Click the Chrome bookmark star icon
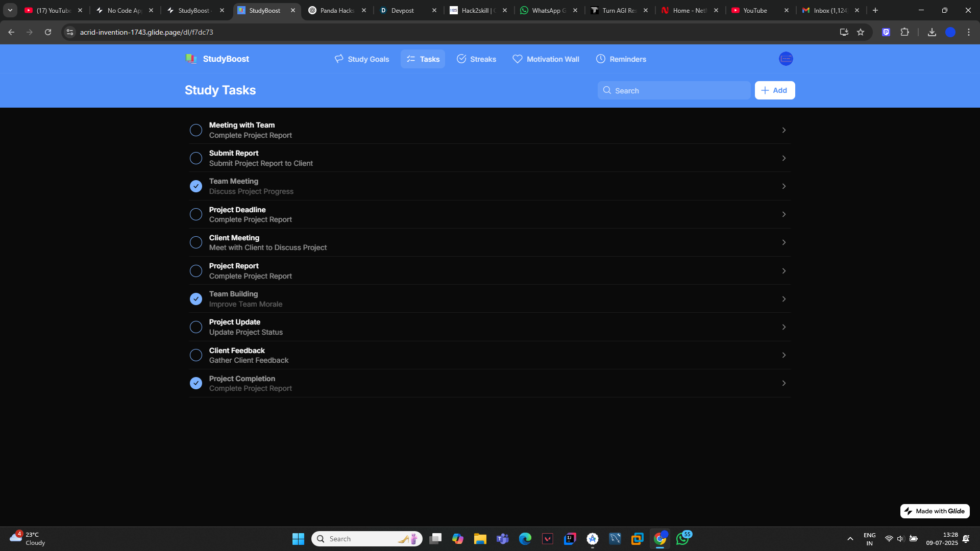The width and height of the screenshot is (980, 551). (x=861, y=32)
